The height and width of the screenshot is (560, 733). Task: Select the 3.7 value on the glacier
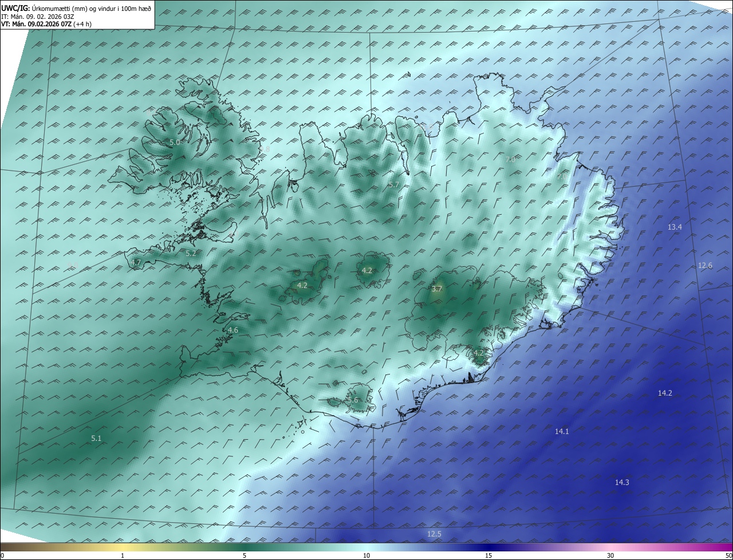pyautogui.click(x=437, y=289)
